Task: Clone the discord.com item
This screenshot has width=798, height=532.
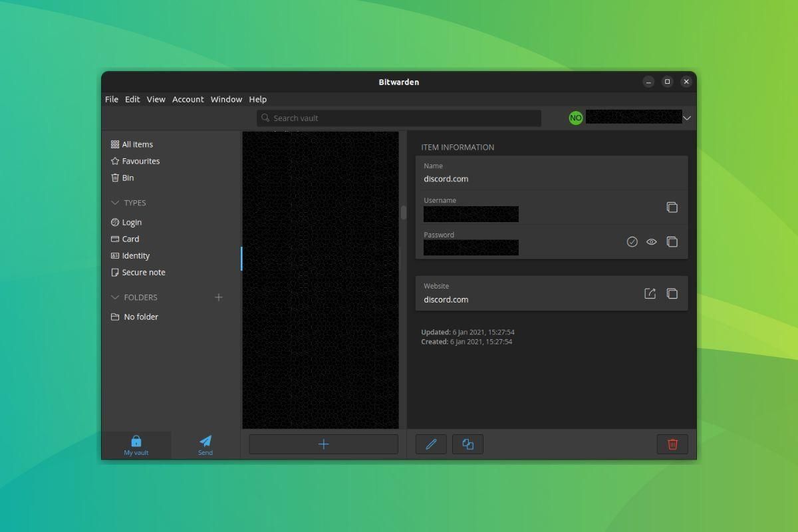Action: tap(467, 444)
